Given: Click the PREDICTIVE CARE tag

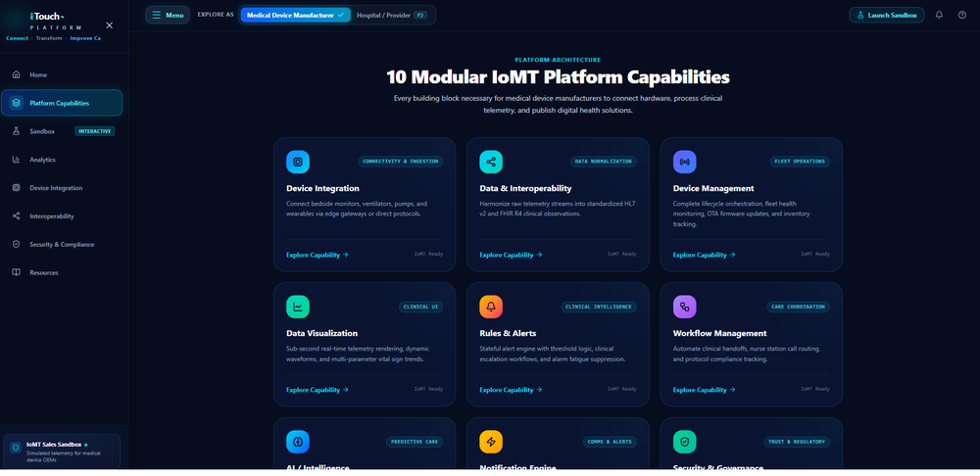Looking at the screenshot, I should coord(415,442).
